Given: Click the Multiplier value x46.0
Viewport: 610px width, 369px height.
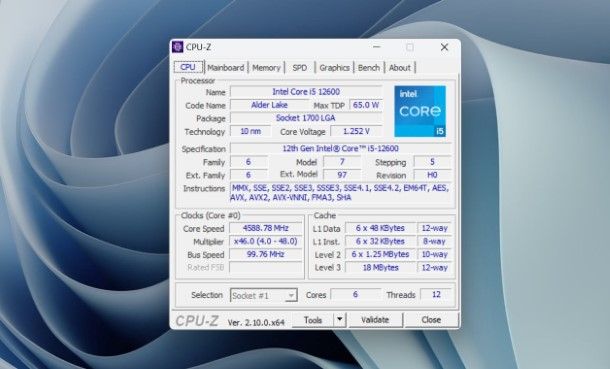Looking at the screenshot, I should pyautogui.click(x=266, y=241).
